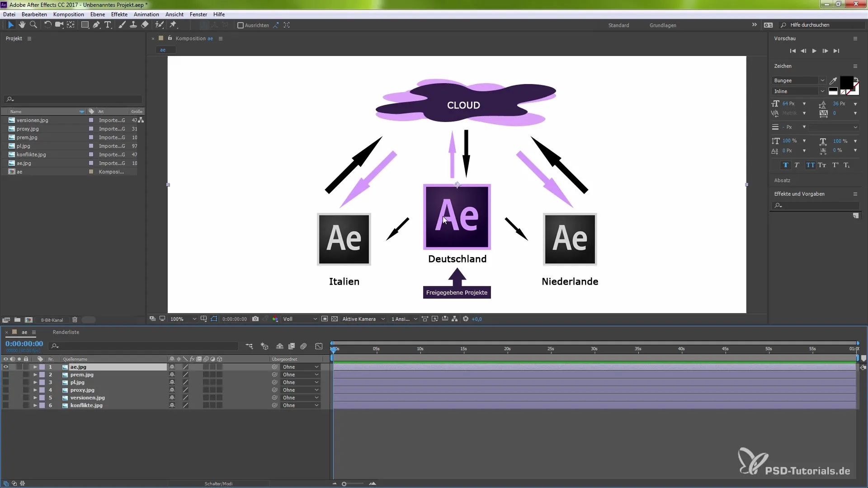868x488 pixels.
Task: Create new composition icon in Projekt panel
Action: pos(29,320)
